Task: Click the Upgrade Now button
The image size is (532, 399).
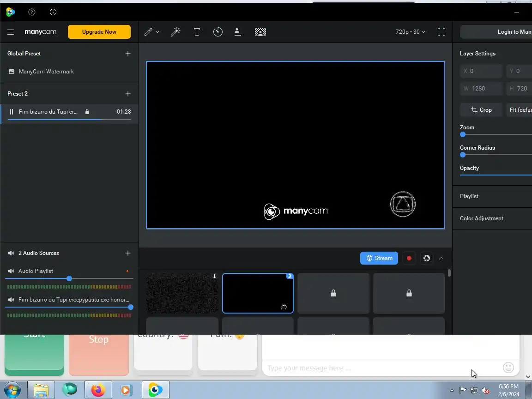Action: (x=99, y=32)
